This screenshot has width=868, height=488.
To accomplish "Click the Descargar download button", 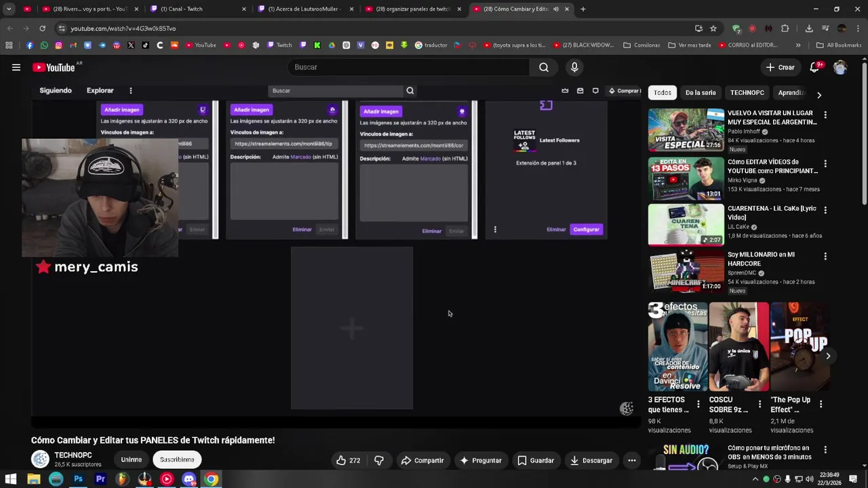I will (591, 460).
